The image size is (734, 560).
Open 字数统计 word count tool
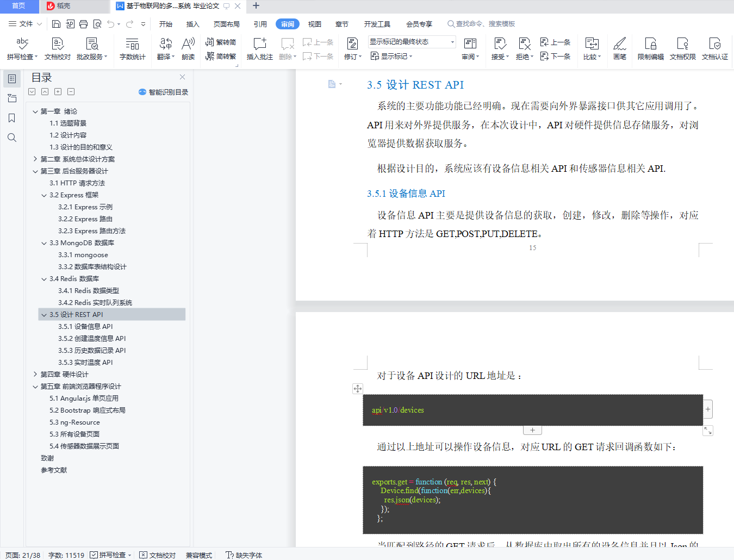(132, 48)
